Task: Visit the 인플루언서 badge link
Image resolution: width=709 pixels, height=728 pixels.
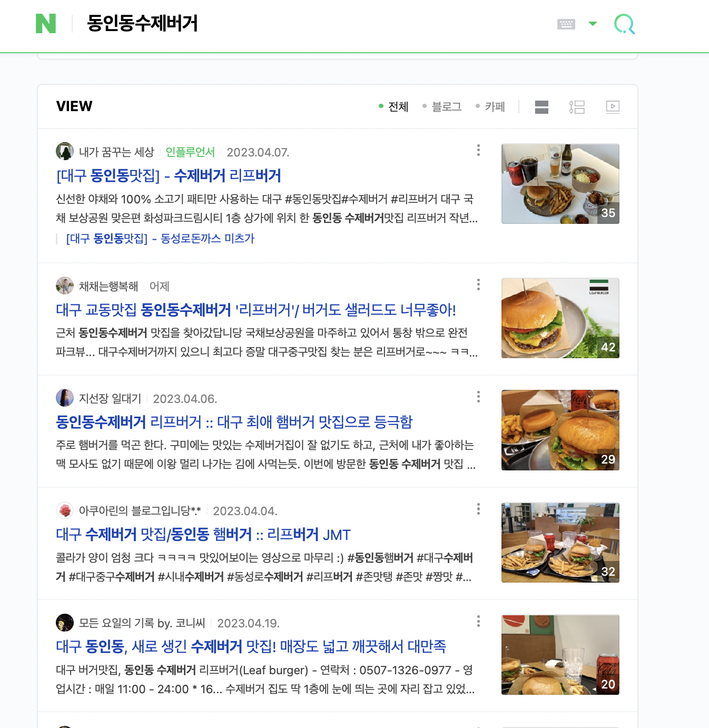Action: (x=190, y=152)
